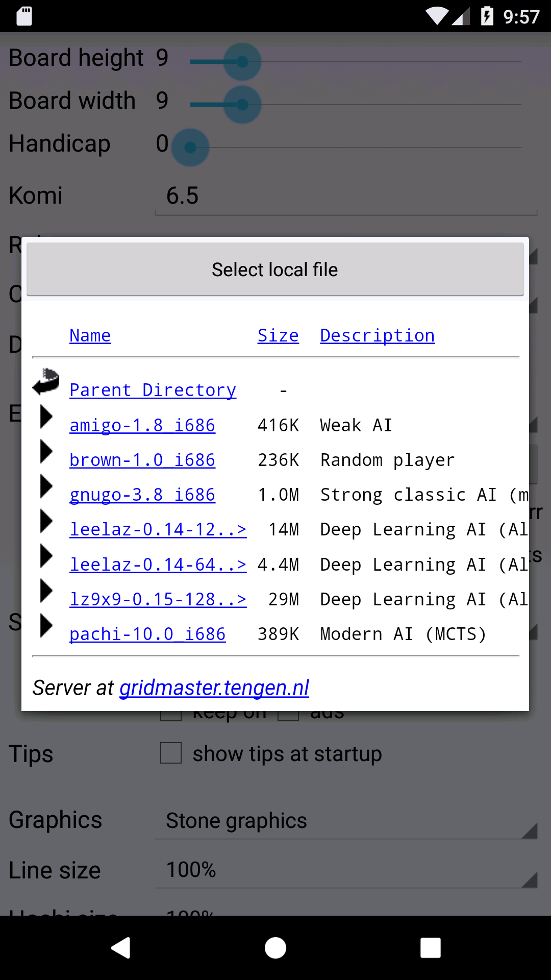Click the arrow icon beside gnugo-3.8_i686
The image size is (551, 980).
(46, 486)
